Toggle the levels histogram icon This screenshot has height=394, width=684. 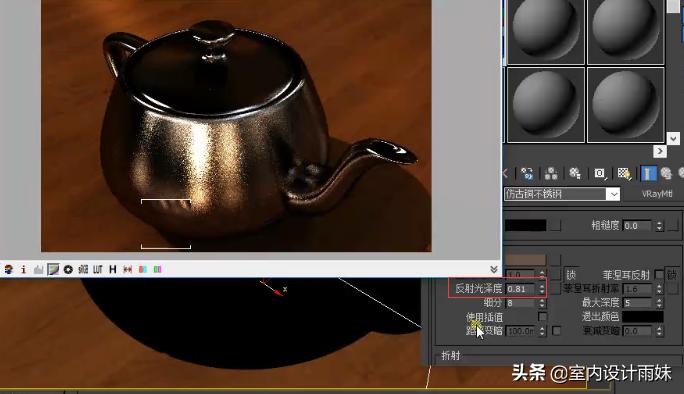click(x=38, y=270)
